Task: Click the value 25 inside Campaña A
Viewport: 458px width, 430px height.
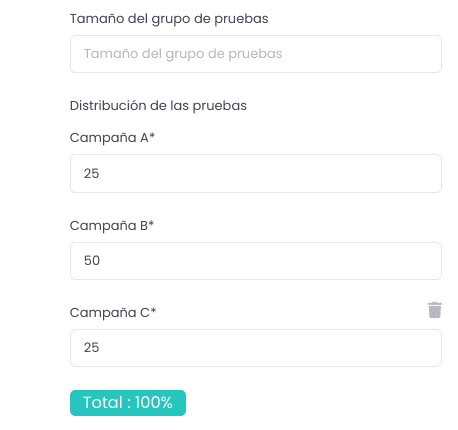Action: pos(91,174)
